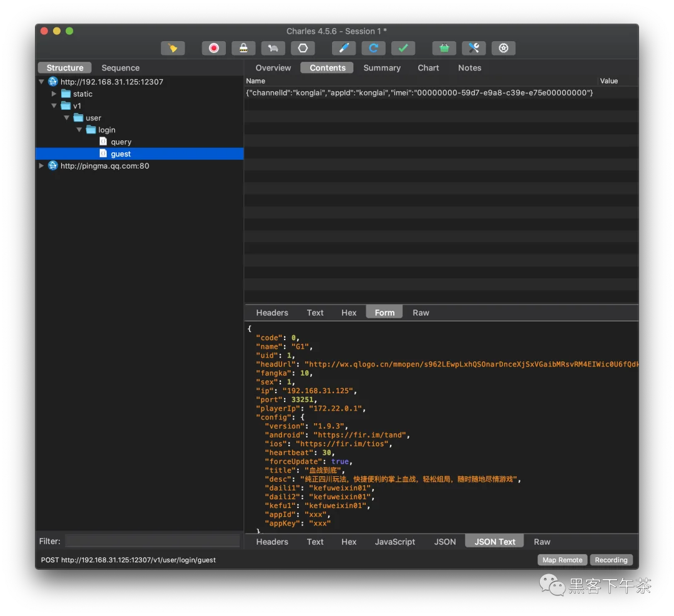Click the "forceUpdate": true line

309,462
